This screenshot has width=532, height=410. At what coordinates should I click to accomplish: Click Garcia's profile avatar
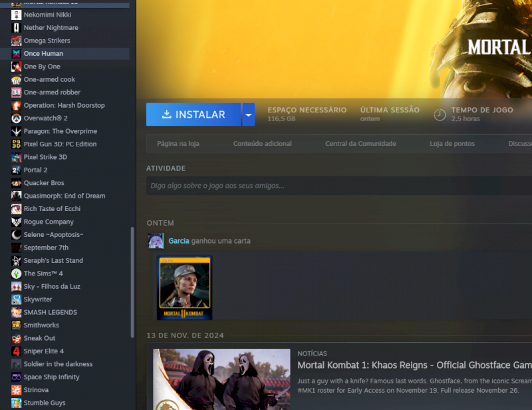[x=156, y=241]
